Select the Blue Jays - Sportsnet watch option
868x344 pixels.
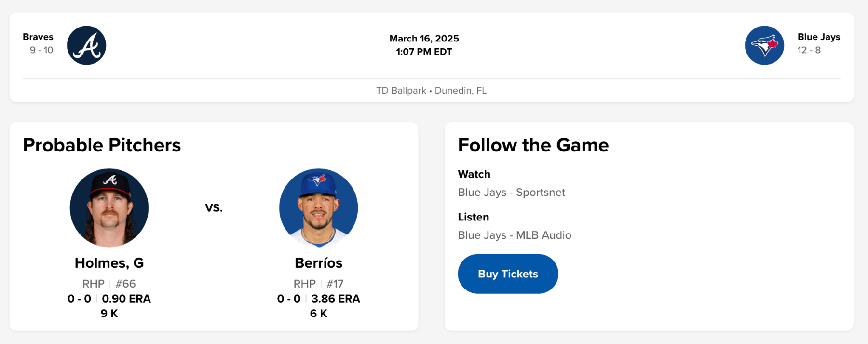[511, 193]
